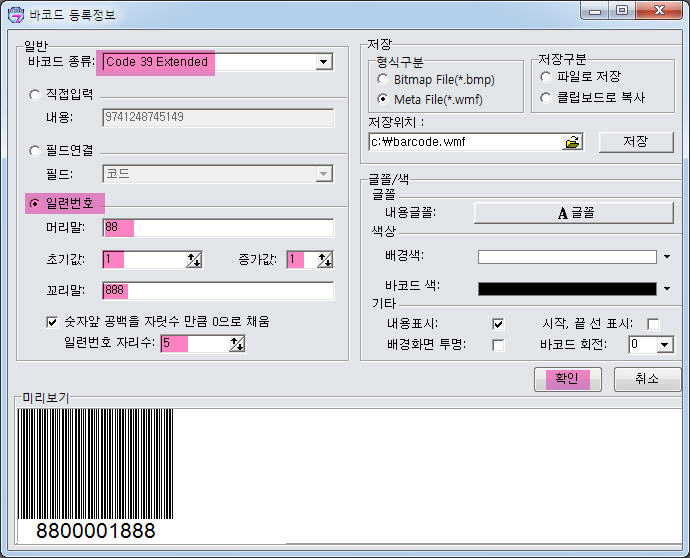Click the 증가값 spinner arrows
The image size is (690, 558).
[325, 260]
